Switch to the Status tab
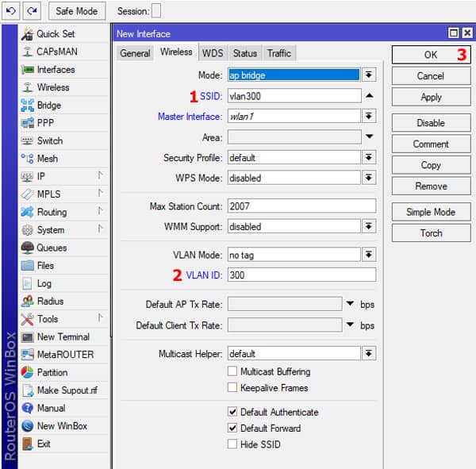The height and width of the screenshot is (469, 476). [245, 53]
